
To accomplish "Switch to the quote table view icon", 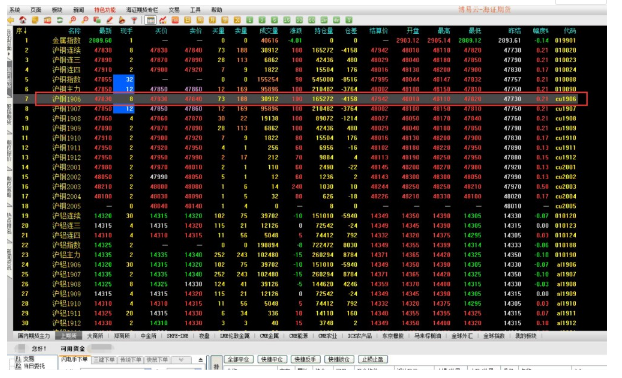I will pos(150,20).
